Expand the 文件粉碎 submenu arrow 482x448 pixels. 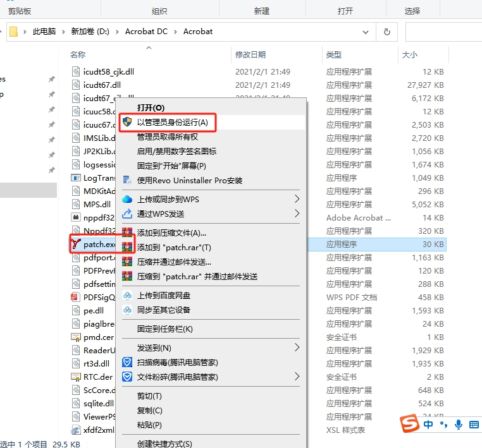(297, 377)
